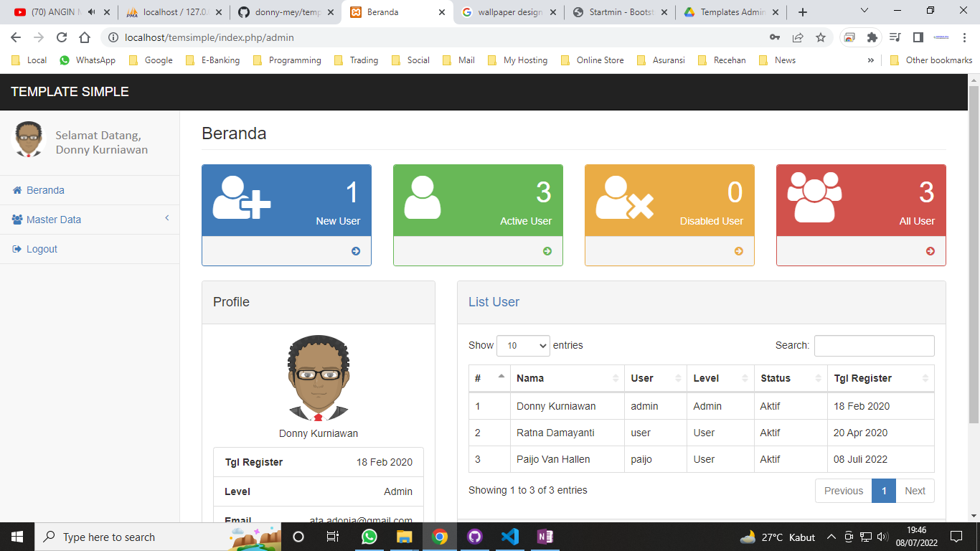Image resolution: width=980 pixels, height=551 pixels.
Task: Open Visual Studio Code from taskbar
Action: (x=509, y=537)
